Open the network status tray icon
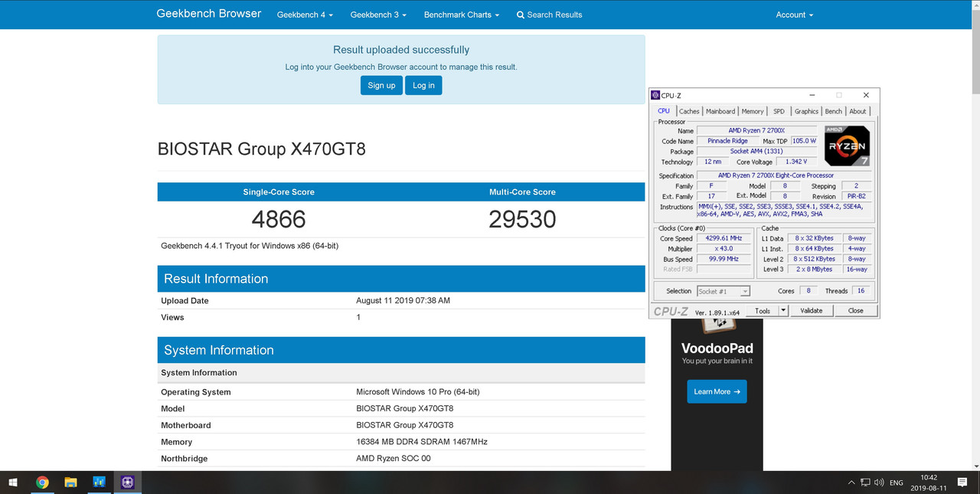 865,483
